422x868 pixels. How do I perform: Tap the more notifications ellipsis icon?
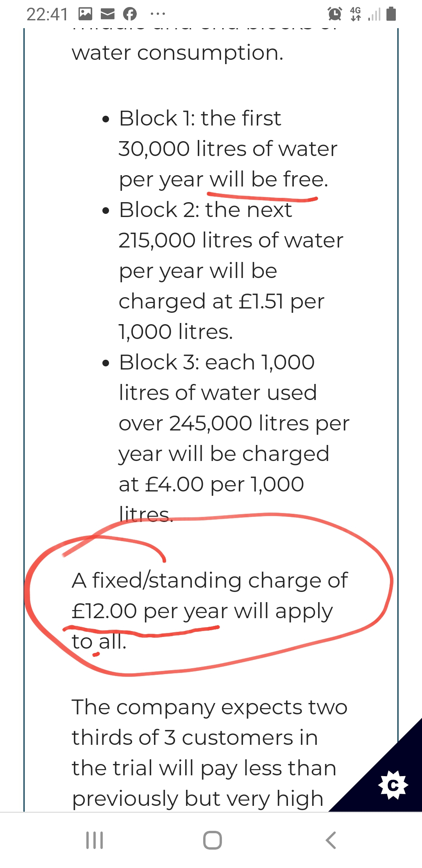(x=157, y=14)
